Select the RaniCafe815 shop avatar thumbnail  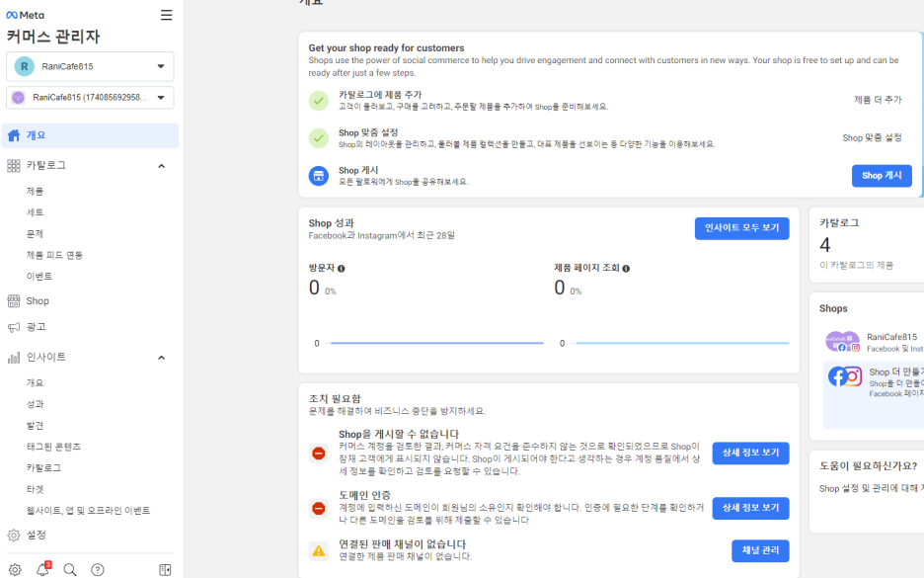843,342
